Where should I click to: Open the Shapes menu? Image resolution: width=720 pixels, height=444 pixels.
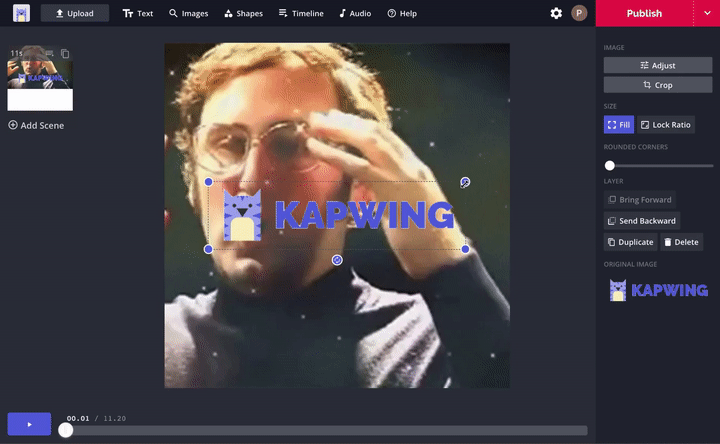point(244,14)
